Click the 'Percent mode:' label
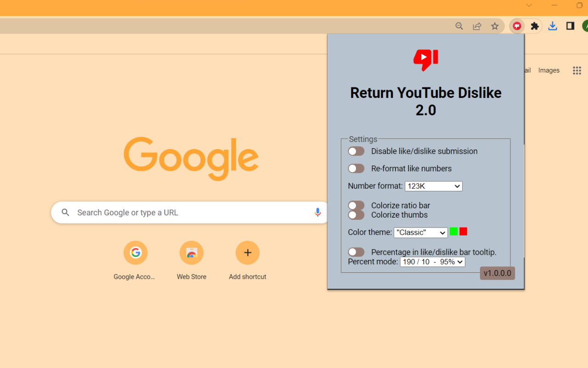 click(x=373, y=262)
